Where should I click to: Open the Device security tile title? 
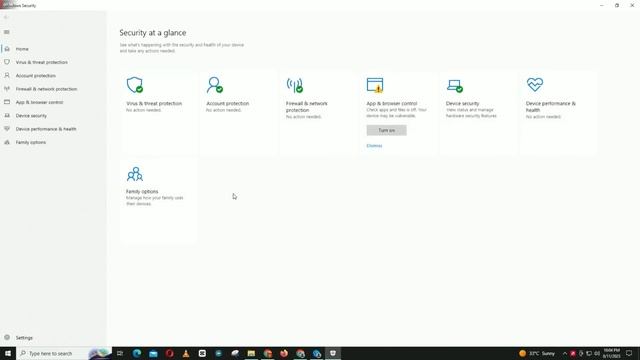462,104
